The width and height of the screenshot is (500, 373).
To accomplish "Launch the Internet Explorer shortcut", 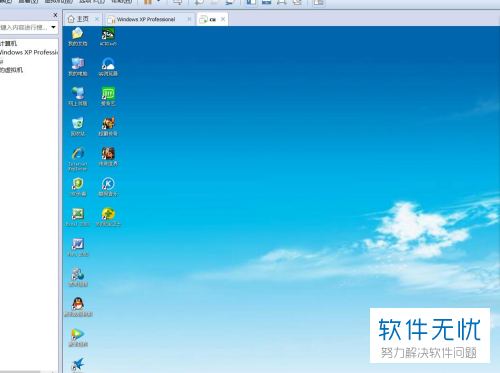I will (78, 158).
